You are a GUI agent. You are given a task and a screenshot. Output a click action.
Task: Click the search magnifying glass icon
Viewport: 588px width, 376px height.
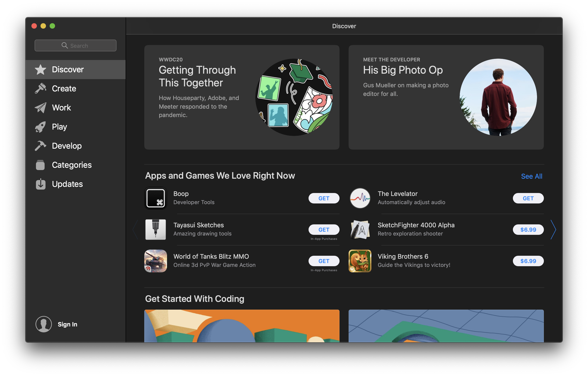point(65,45)
